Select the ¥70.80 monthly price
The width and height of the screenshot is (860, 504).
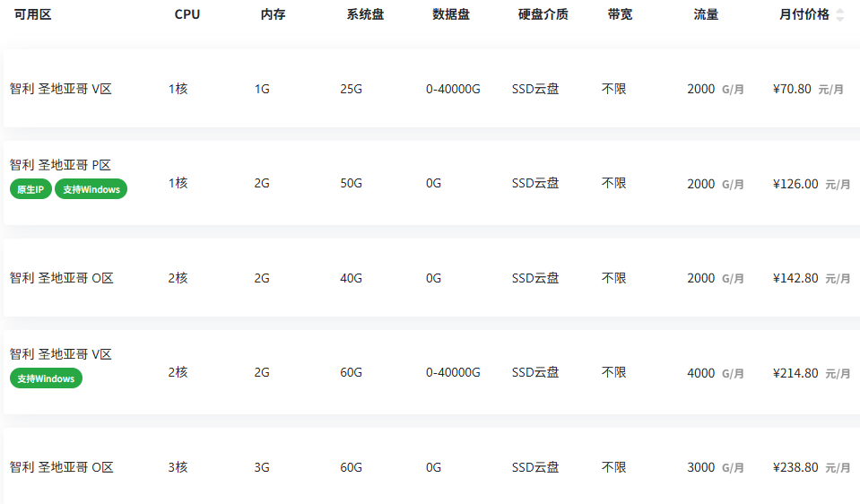tap(792, 89)
